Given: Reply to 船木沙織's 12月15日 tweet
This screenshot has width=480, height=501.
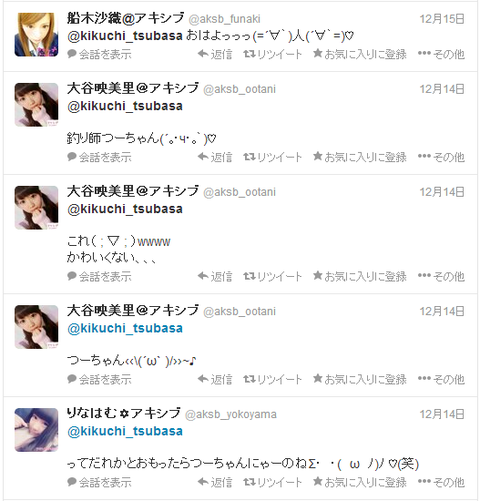Looking at the screenshot, I should click(x=215, y=54).
